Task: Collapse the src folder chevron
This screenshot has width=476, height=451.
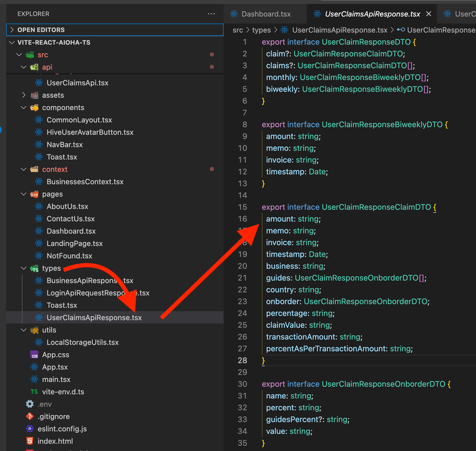Action: (x=19, y=55)
